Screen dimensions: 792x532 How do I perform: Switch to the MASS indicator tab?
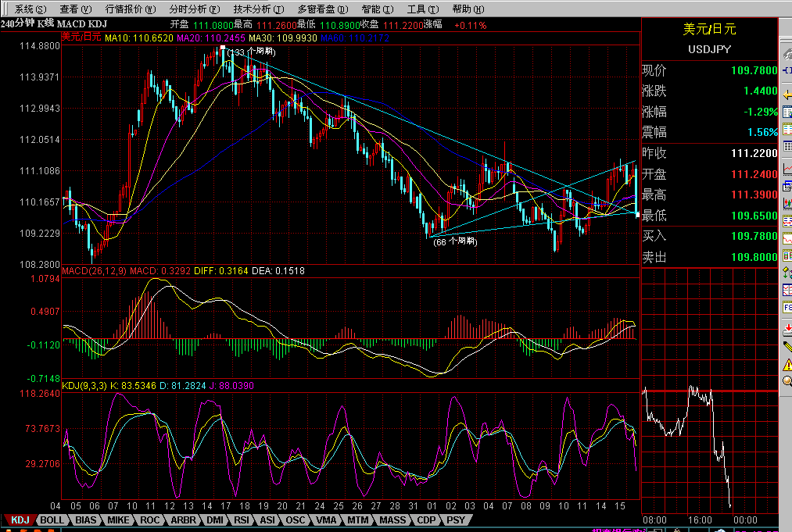[392, 520]
